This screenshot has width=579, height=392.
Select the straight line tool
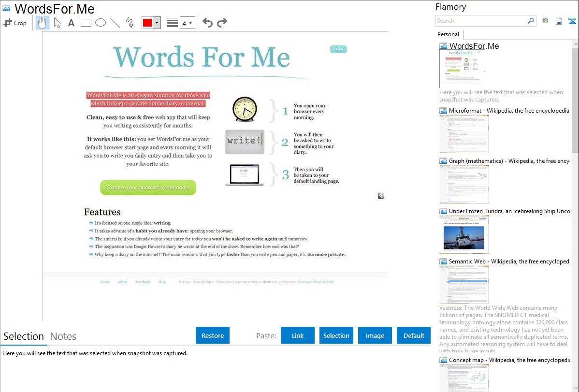pyautogui.click(x=115, y=23)
